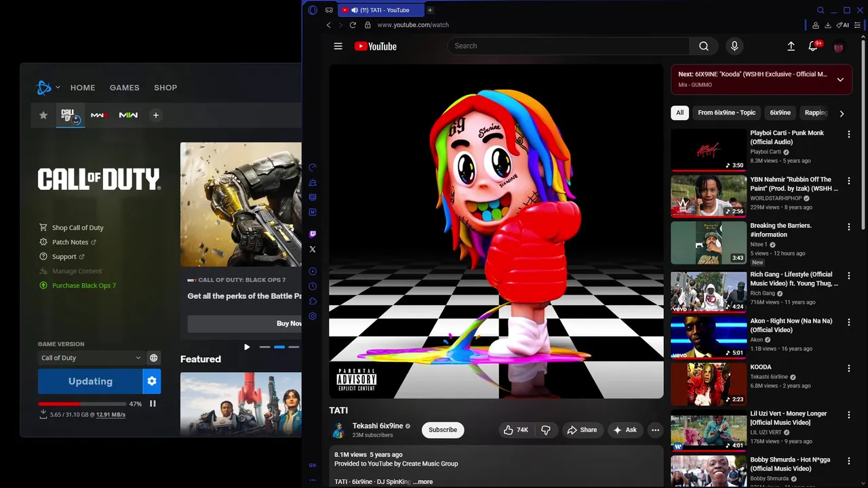Screen dimensions: 868x488
Task: Open the browser AI assistant button
Action: [x=843, y=25]
